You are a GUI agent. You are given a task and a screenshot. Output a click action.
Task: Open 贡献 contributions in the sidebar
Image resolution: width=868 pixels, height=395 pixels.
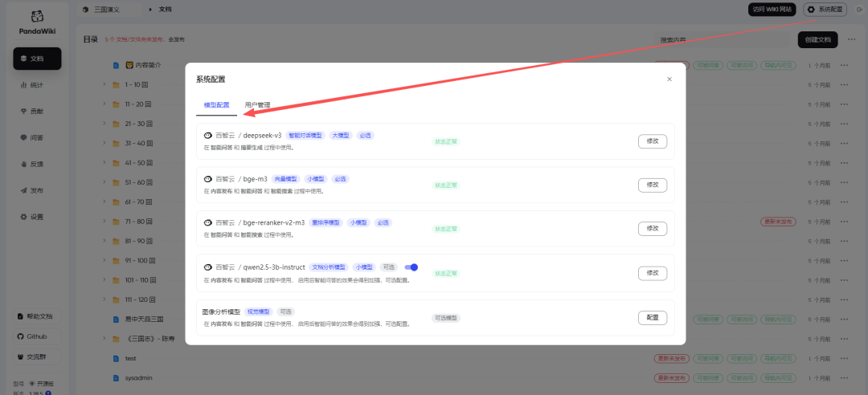[37, 111]
